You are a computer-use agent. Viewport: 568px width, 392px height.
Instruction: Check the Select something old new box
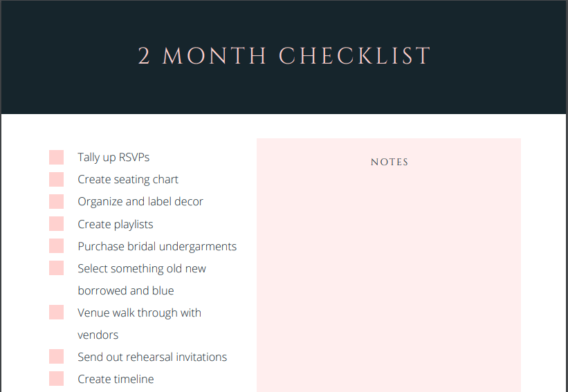pyautogui.click(x=56, y=268)
